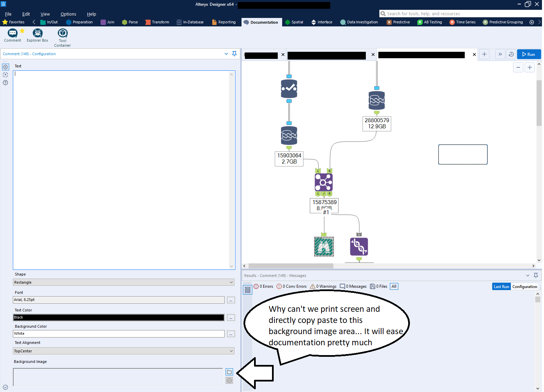Collapse the Comment Configuration with its chevron

(x=226, y=53)
